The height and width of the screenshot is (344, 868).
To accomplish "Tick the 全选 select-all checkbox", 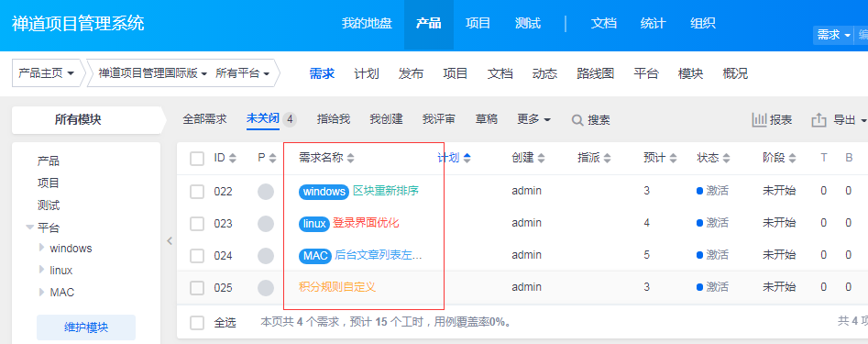I will coord(197,322).
